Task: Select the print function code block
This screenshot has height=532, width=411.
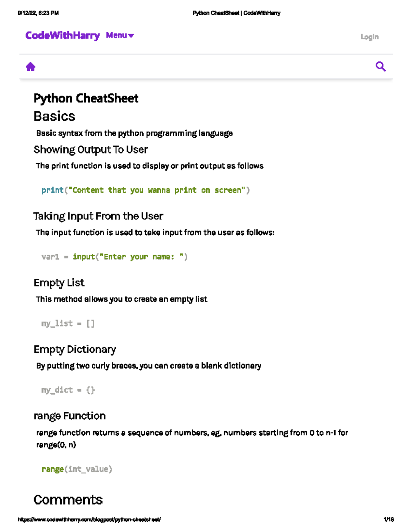Action: (x=146, y=190)
